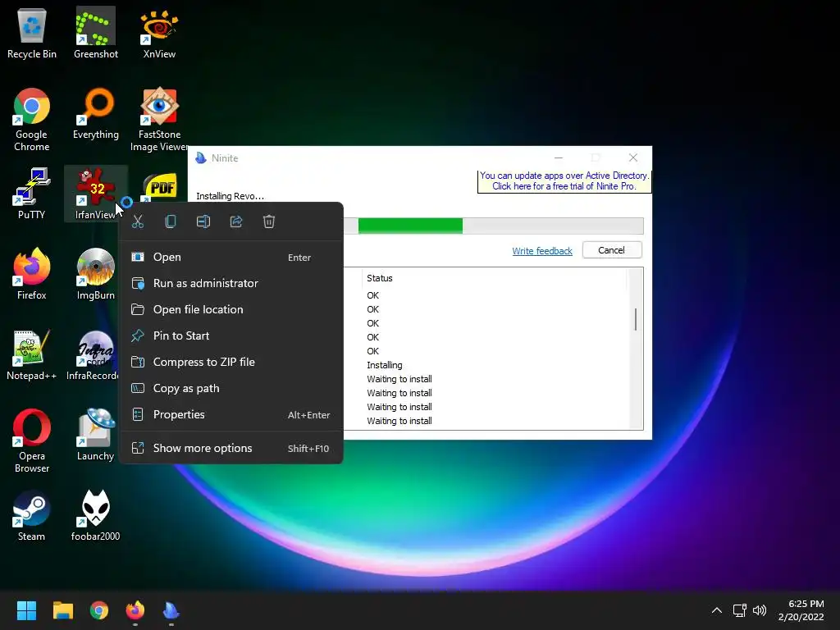Image resolution: width=840 pixels, height=630 pixels.
Task: Choose Copy as path
Action: pyautogui.click(x=231, y=388)
